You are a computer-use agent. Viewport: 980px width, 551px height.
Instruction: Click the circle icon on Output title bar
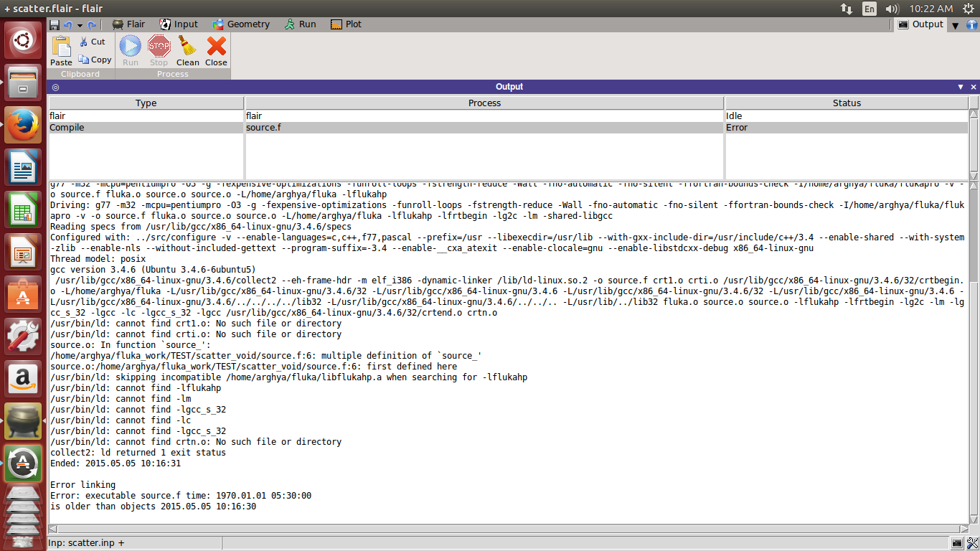[55, 87]
